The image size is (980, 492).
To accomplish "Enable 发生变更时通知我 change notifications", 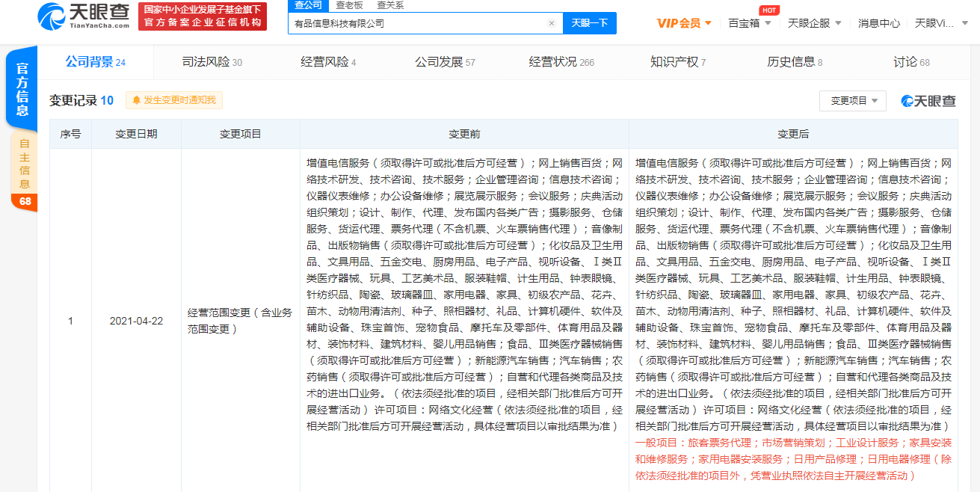I will point(173,99).
